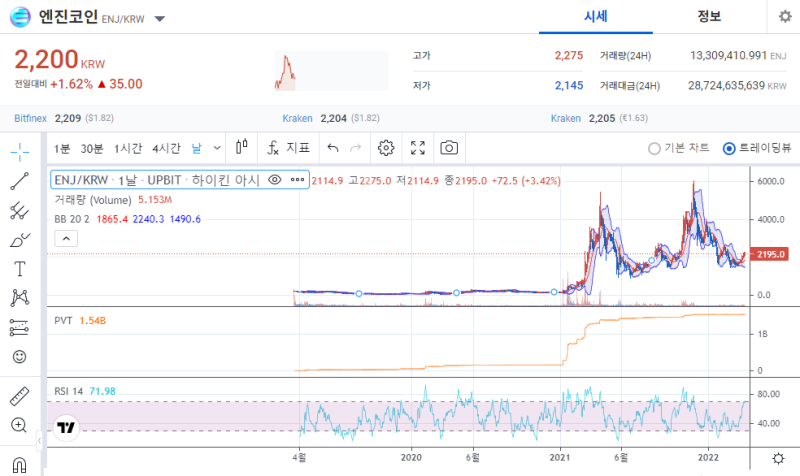The width and height of the screenshot is (800, 476).
Task: Open more options for ENJ/KRW legend
Action: pyautogui.click(x=297, y=180)
